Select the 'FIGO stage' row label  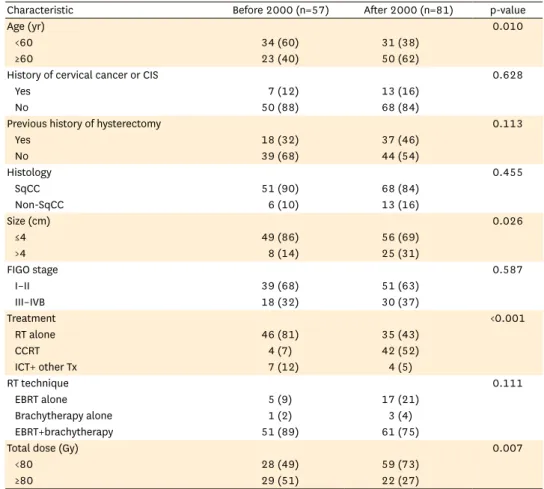tap(32, 270)
